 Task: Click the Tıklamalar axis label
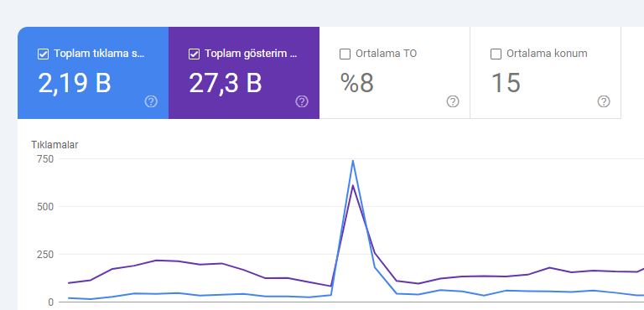[x=55, y=145]
